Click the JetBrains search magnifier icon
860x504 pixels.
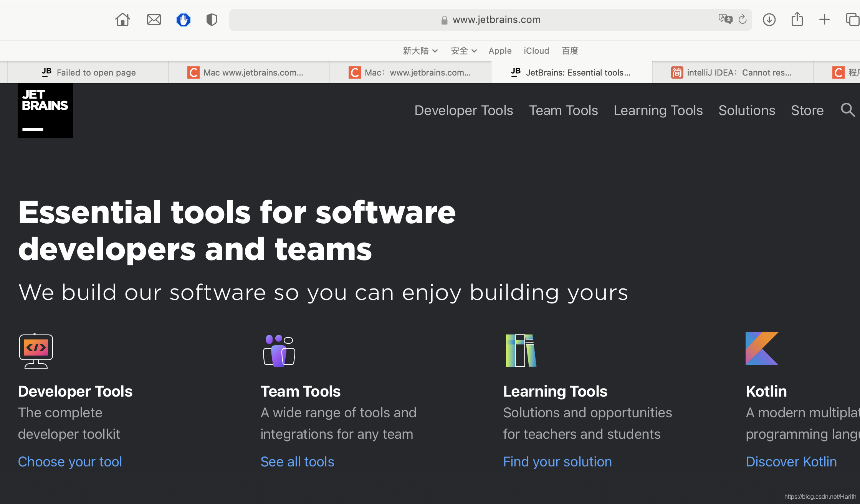point(848,110)
